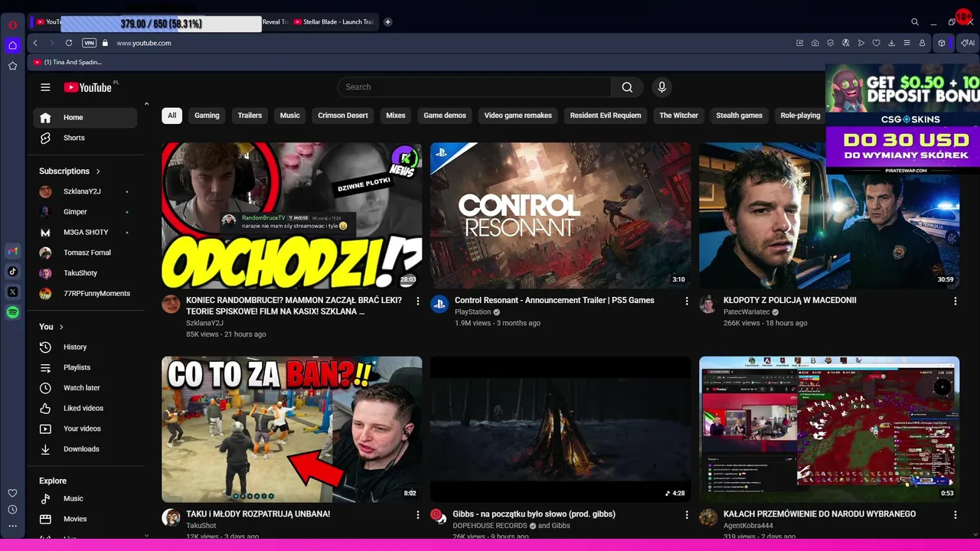Open Shorts in YouTube sidebar
Screen dimensions: 980x551
pyautogui.click(x=85, y=138)
